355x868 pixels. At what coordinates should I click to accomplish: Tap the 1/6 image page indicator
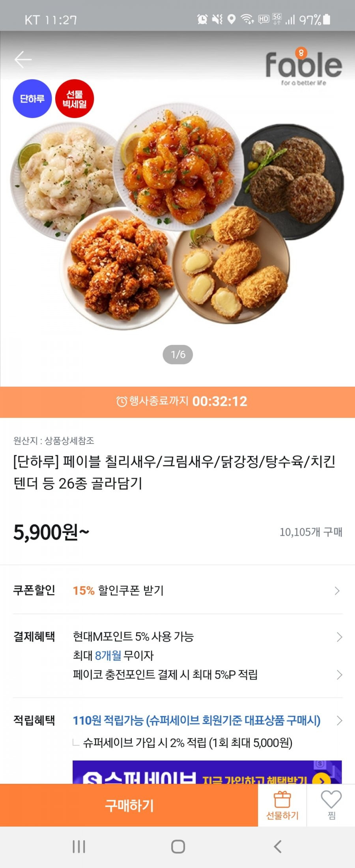tap(178, 355)
